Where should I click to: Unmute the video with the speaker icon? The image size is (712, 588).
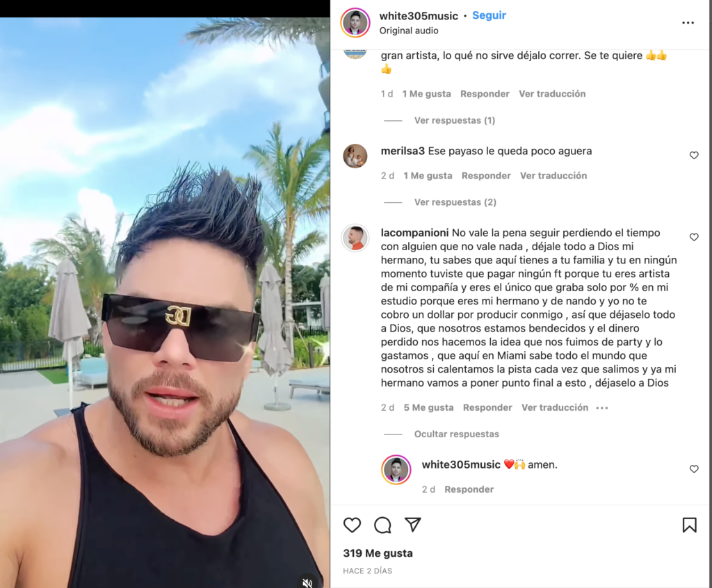307,582
